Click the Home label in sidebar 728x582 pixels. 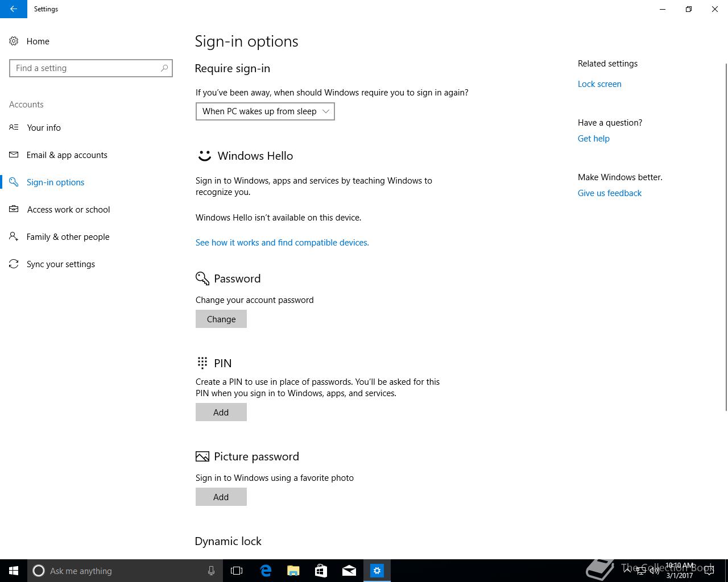point(38,41)
